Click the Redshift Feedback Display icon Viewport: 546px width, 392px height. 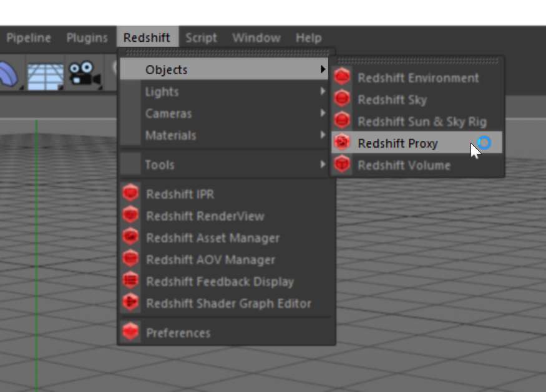(130, 280)
